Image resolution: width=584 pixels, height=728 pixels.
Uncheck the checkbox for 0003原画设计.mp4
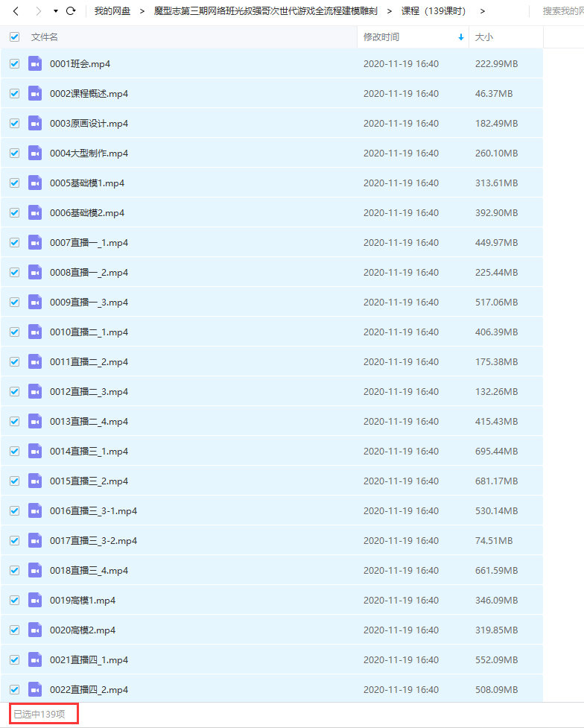coord(14,124)
